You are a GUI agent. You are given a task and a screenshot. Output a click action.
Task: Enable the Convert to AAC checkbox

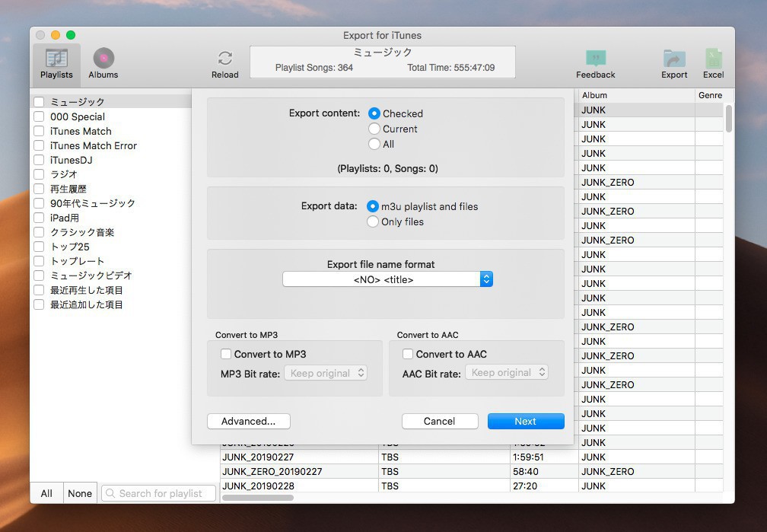click(408, 354)
